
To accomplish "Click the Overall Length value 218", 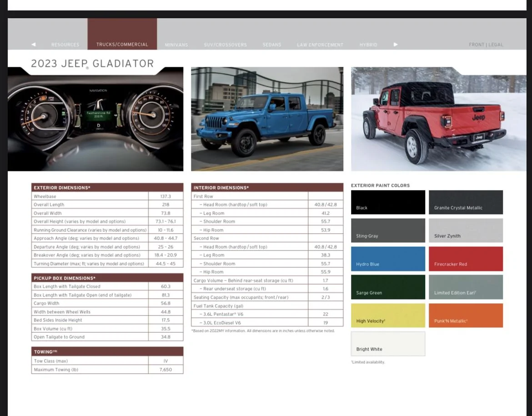I will [166, 205].
